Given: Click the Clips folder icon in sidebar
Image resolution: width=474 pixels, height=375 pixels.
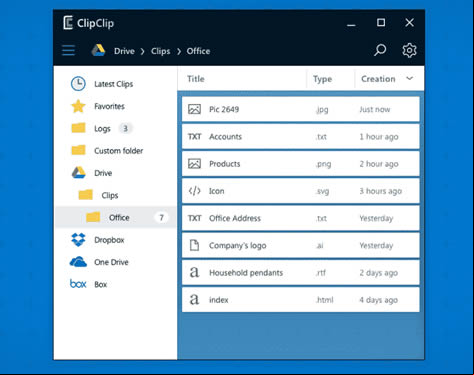Looking at the screenshot, I should [x=86, y=195].
